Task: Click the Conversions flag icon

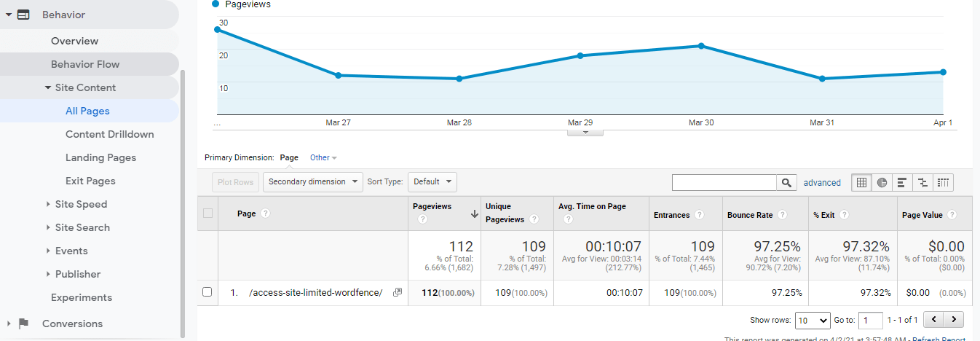Action: point(23,324)
